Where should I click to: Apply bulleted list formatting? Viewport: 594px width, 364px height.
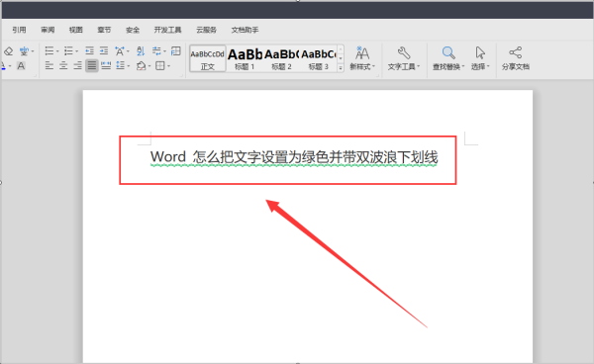point(49,51)
